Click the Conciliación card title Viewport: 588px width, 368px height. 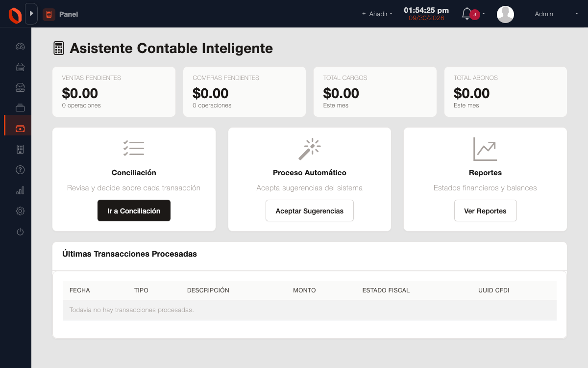(134, 173)
